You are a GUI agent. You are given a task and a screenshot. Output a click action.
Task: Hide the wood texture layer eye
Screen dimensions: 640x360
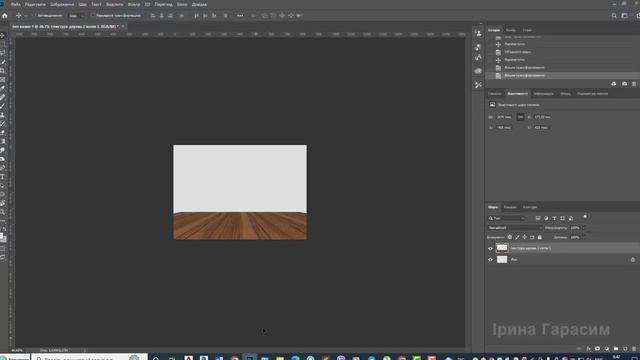click(490, 248)
